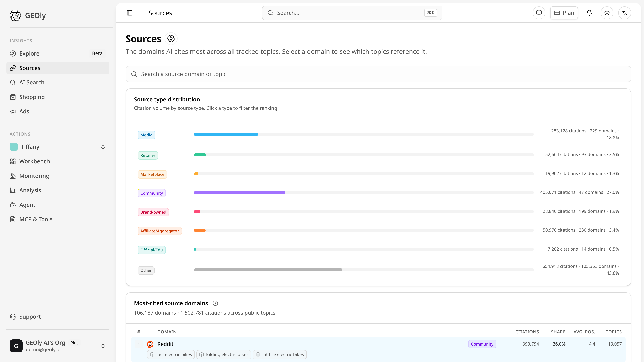Screen dimensions: 644x362
Task: Click the TOPICS column header
Action: (613, 332)
